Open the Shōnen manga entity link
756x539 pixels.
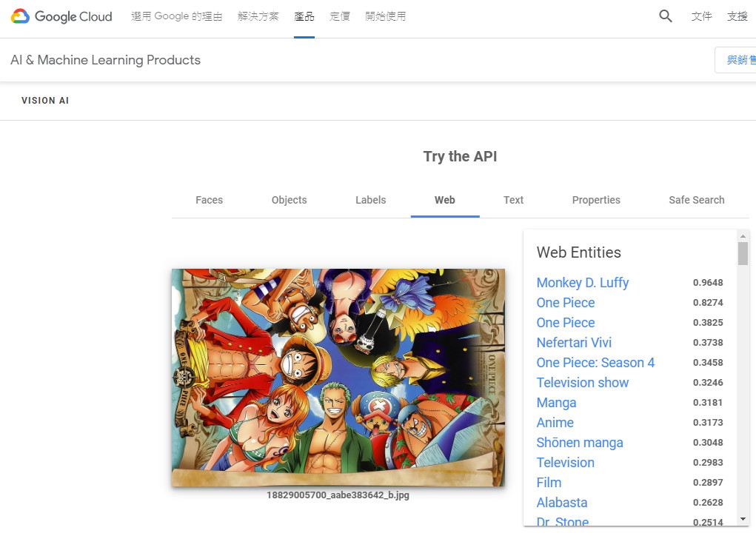coord(580,443)
